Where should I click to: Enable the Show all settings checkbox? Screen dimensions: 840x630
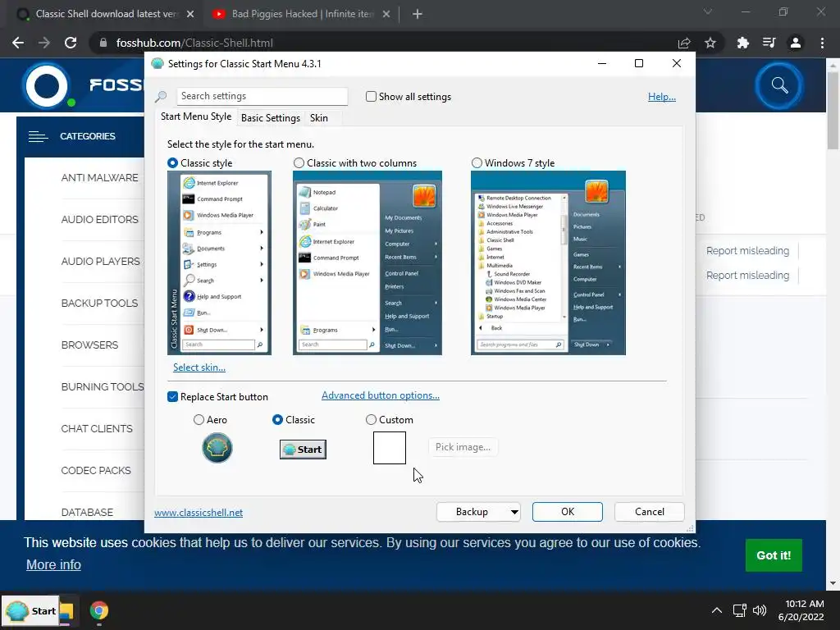coord(371,97)
